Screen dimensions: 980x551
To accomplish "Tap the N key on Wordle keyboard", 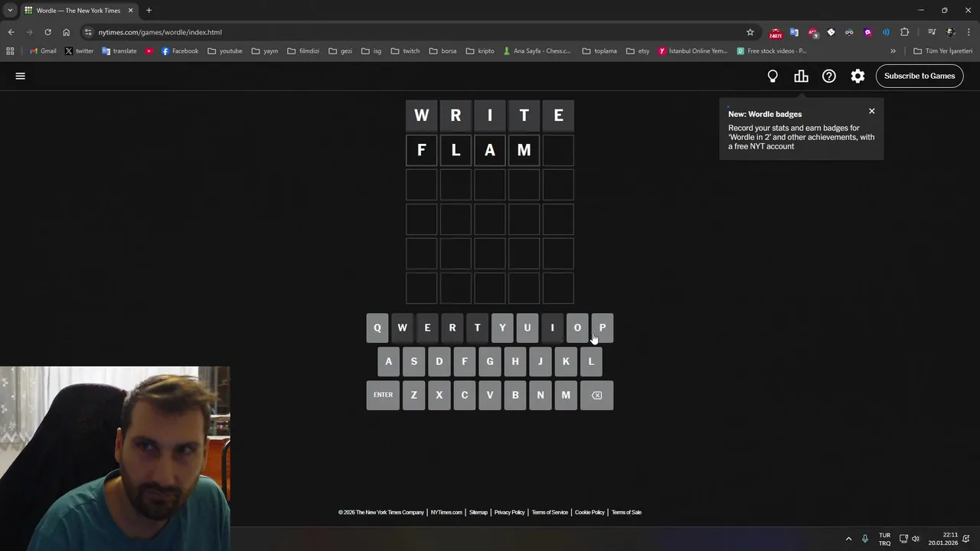I will (x=541, y=395).
